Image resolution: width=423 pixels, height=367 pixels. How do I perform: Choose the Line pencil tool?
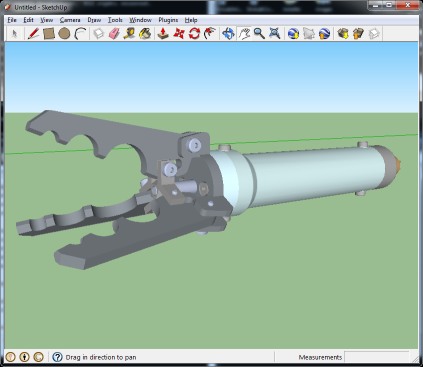tap(33, 34)
